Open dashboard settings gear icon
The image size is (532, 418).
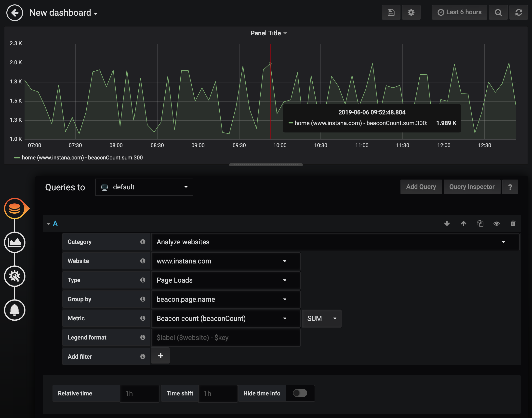(x=411, y=12)
